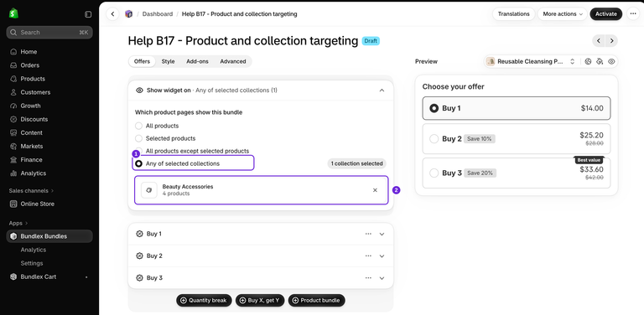Screen dimensions: 644x315
Task: Switch to the Style tab
Action: (x=168, y=61)
